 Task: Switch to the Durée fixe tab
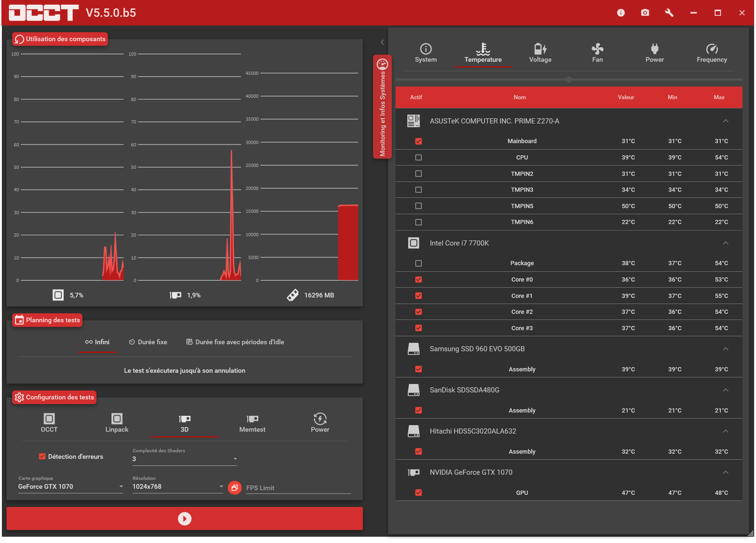point(148,342)
